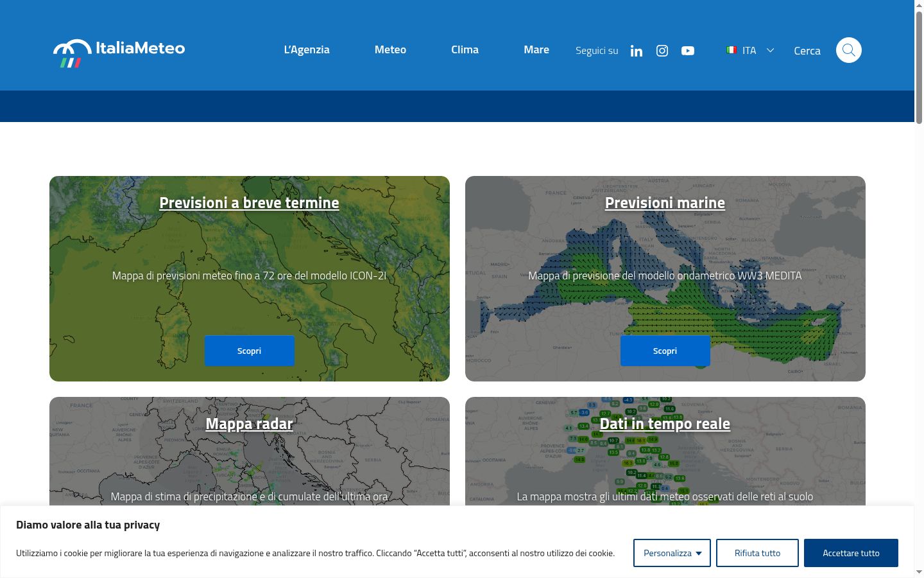Open the Clima menu
The width and height of the screenshot is (924, 578).
coord(465,49)
